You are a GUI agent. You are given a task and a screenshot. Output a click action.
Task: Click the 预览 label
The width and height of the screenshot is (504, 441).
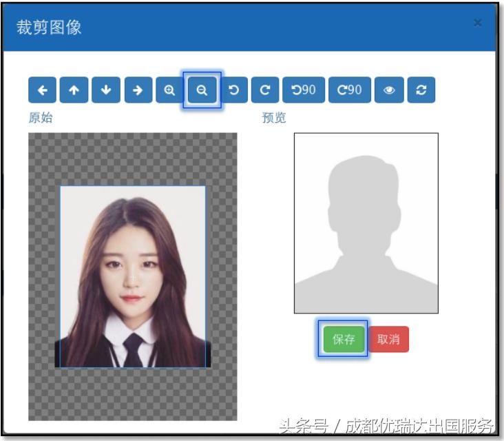pyautogui.click(x=274, y=118)
